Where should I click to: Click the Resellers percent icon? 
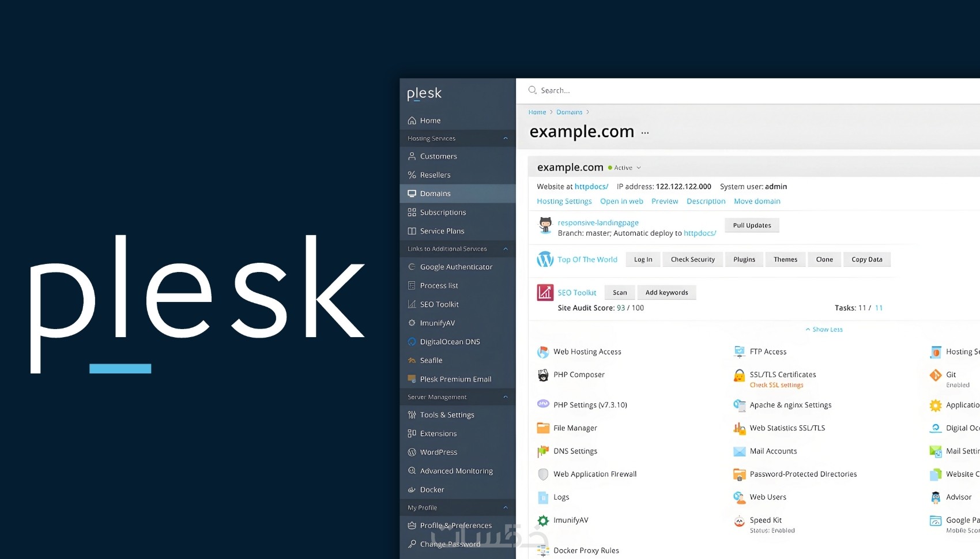[412, 175]
